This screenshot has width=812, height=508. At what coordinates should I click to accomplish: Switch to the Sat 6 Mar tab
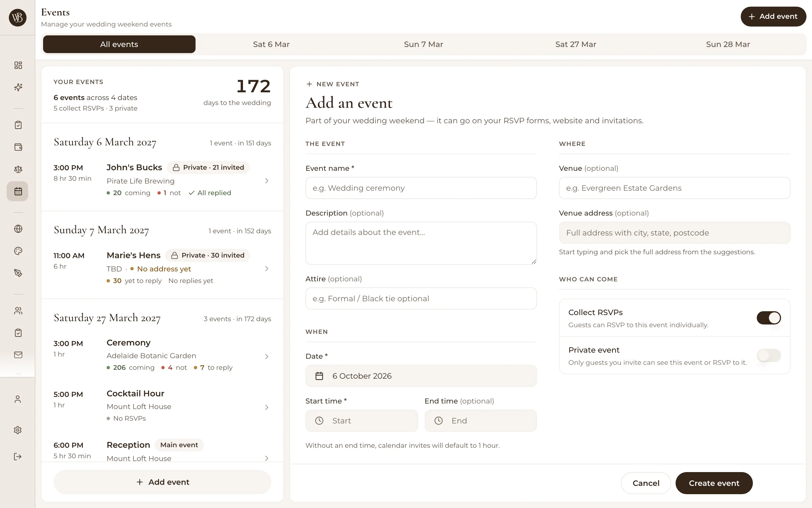coord(271,44)
